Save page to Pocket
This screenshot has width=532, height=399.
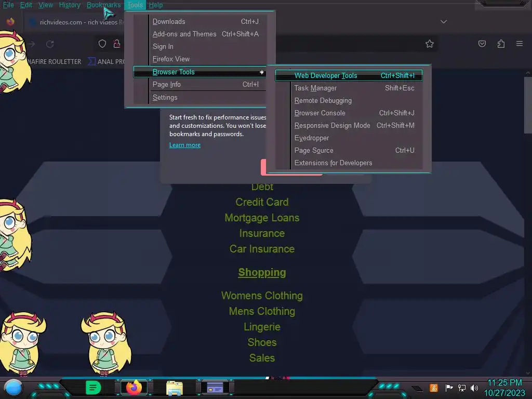[482, 44]
